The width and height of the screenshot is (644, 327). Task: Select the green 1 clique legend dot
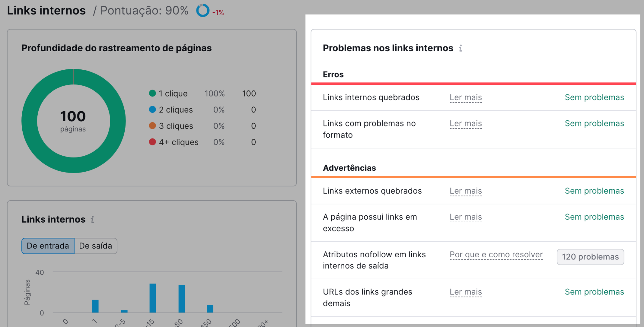[152, 93]
